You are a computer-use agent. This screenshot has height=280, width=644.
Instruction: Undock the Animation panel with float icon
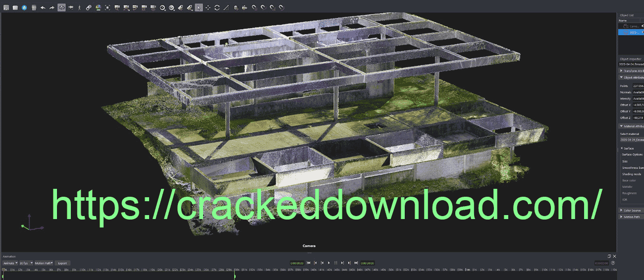point(609,256)
